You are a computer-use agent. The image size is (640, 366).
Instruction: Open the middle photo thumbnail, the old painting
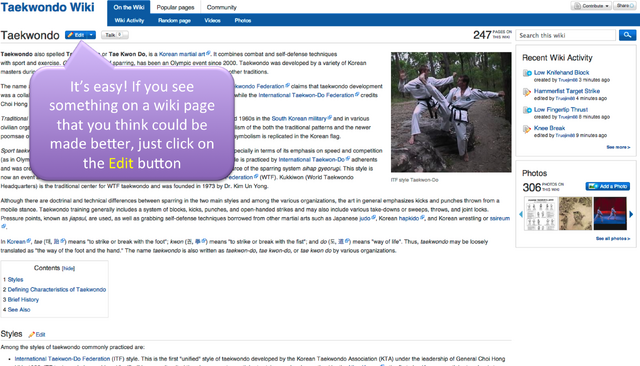(575, 213)
